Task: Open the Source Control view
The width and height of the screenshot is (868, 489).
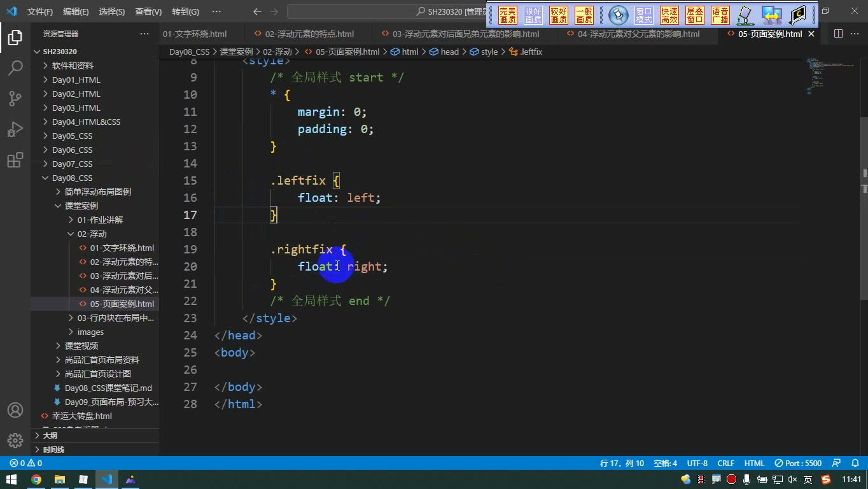Action: pos(15,98)
